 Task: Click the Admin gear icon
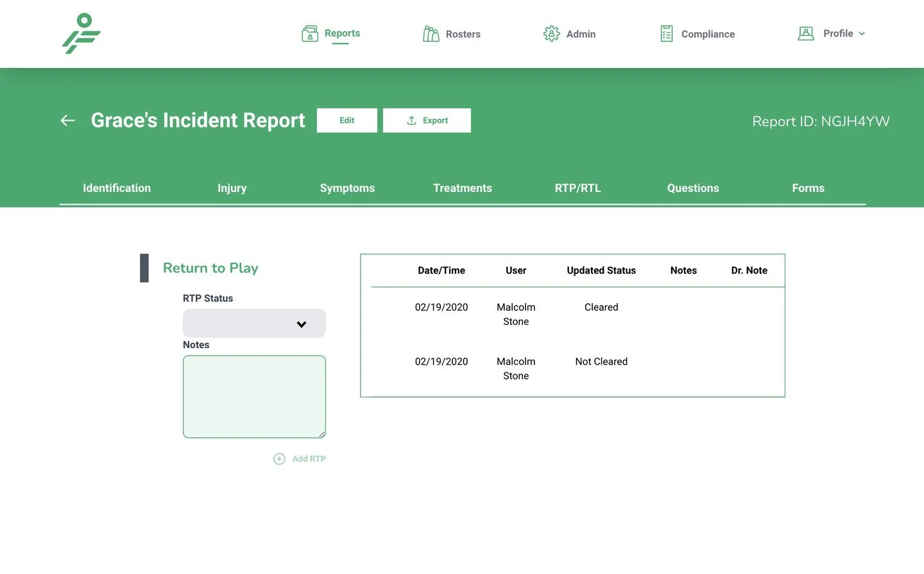pyautogui.click(x=551, y=33)
